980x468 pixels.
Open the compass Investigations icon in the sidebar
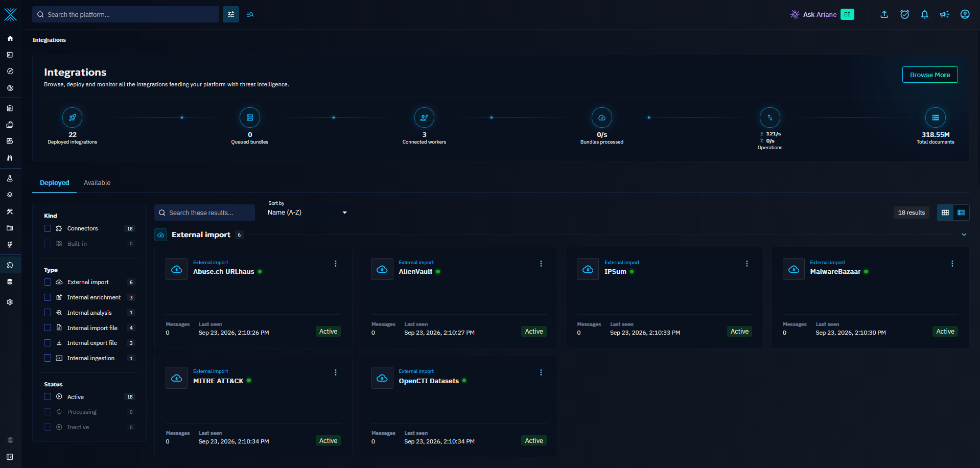10,71
